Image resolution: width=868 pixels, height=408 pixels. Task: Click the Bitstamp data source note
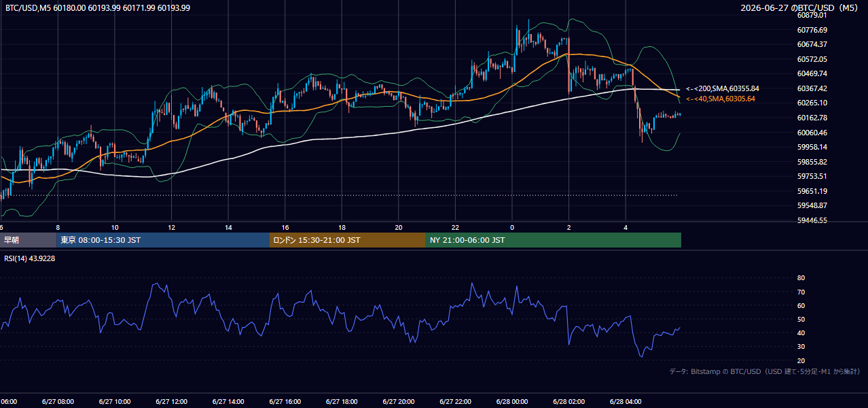765,371
